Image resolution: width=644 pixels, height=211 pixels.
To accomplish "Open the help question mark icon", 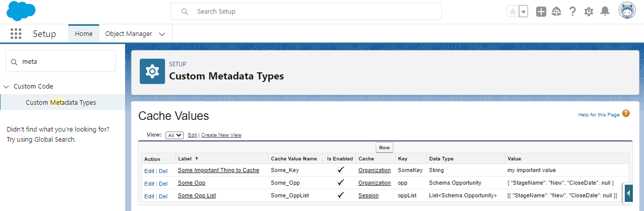I will (573, 11).
